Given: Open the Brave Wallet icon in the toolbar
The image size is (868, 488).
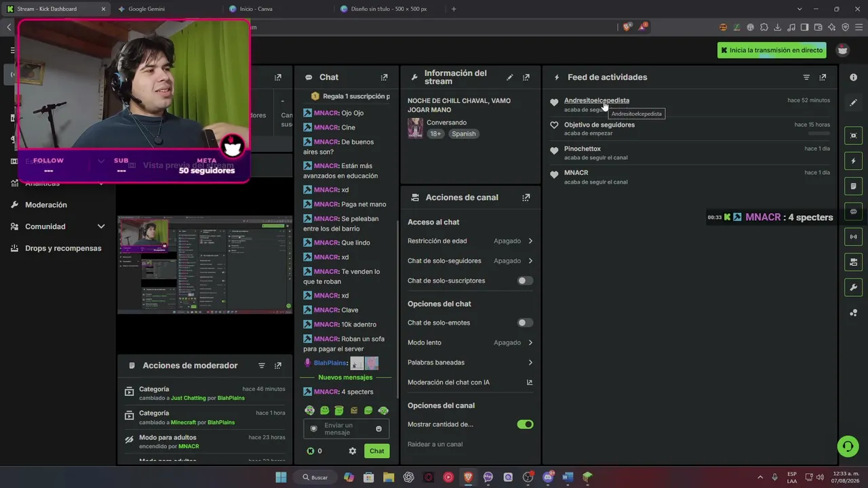Looking at the screenshot, I should (x=818, y=27).
